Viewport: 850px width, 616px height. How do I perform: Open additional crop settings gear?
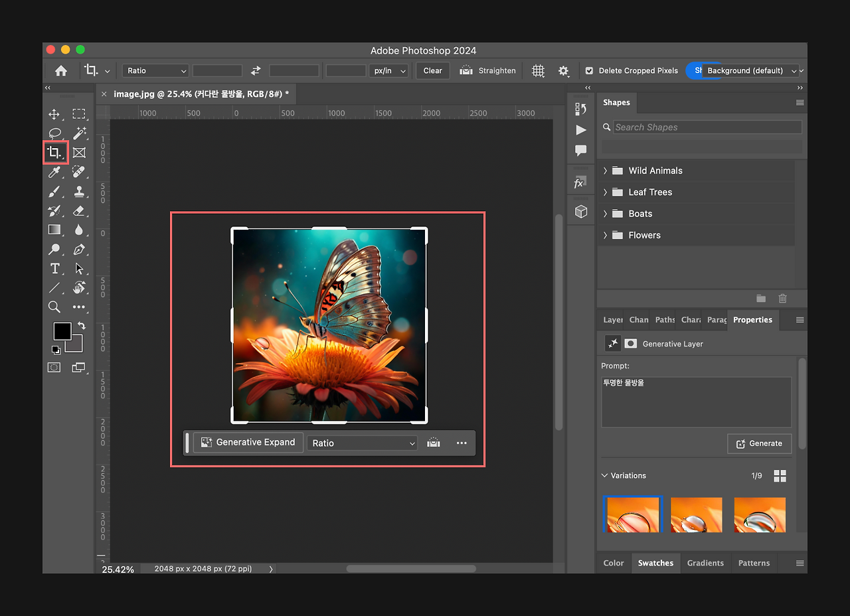point(564,70)
